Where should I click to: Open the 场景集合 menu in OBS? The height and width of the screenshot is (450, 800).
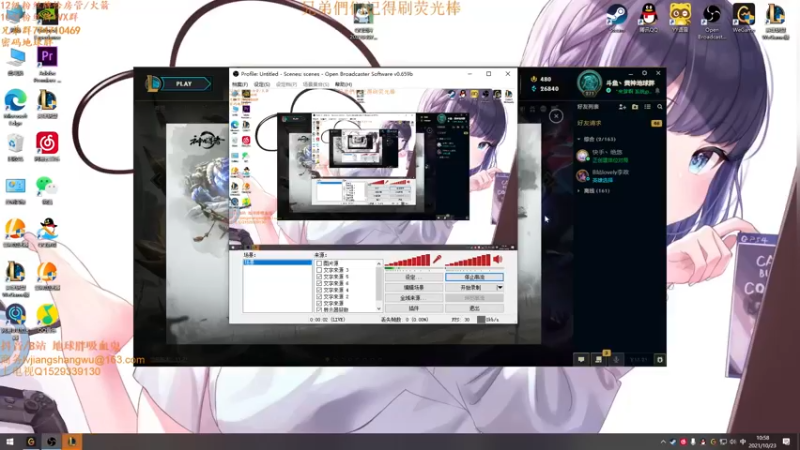coord(316,84)
